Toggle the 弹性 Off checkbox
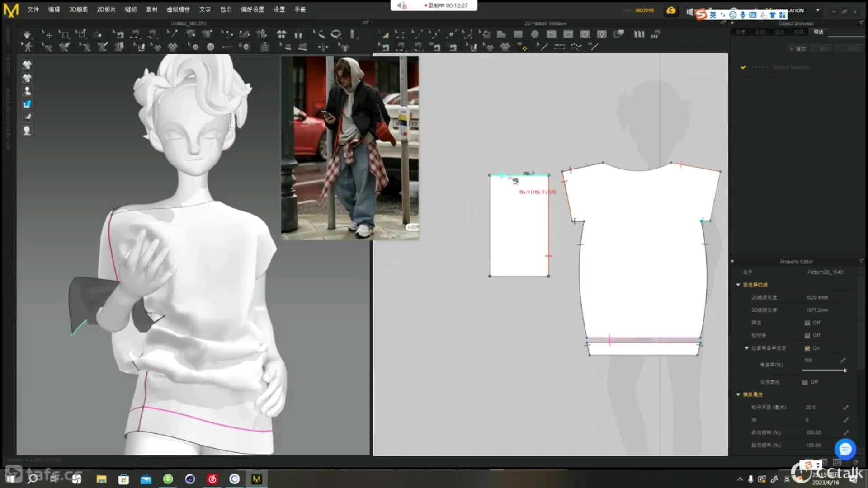 tap(807, 323)
